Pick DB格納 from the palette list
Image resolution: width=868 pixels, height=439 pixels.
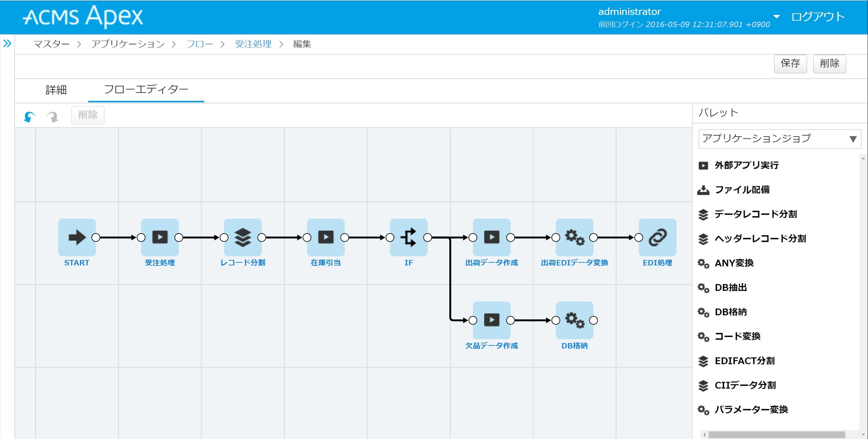(x=722, y=312)
